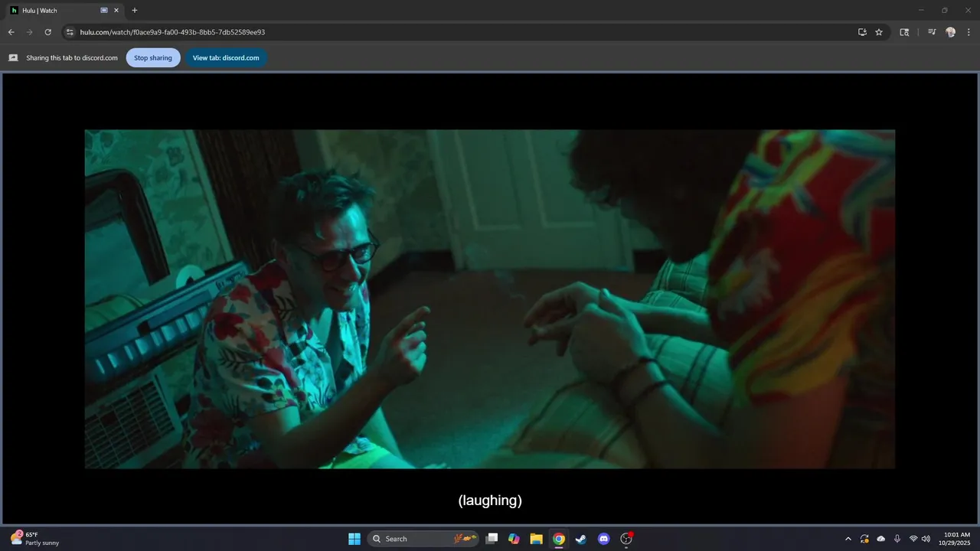Image resolution: width=980 pixels, height=551 pixels.
Task: Bookmark this tab with the star
Action: [x=879, y=32]
